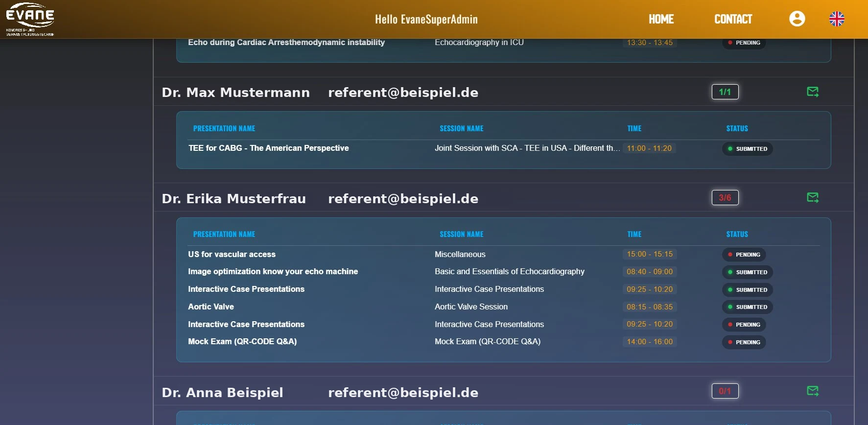Screen dimensions: 868x425
Task: Open the CONTACT menu item
Action: click(733, 19)
